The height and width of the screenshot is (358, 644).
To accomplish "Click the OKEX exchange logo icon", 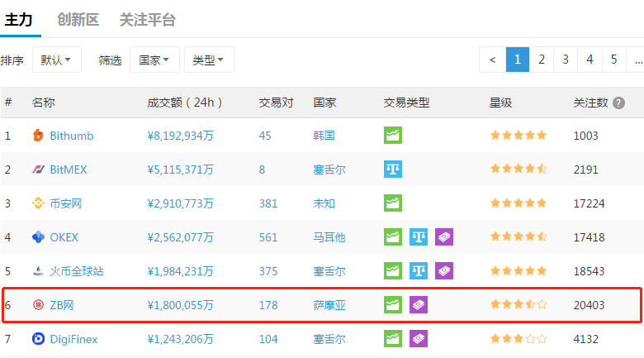I will (38, 237).
